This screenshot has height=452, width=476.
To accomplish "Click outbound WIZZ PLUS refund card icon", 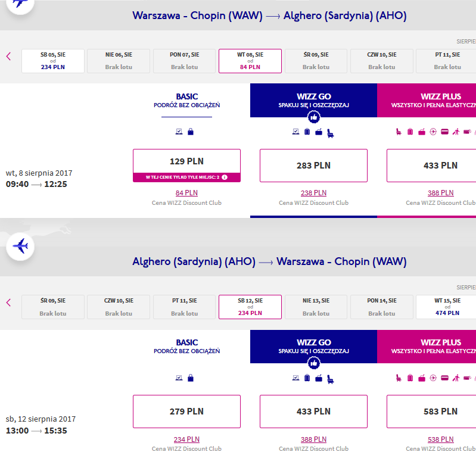I will (x=445, y=132).
